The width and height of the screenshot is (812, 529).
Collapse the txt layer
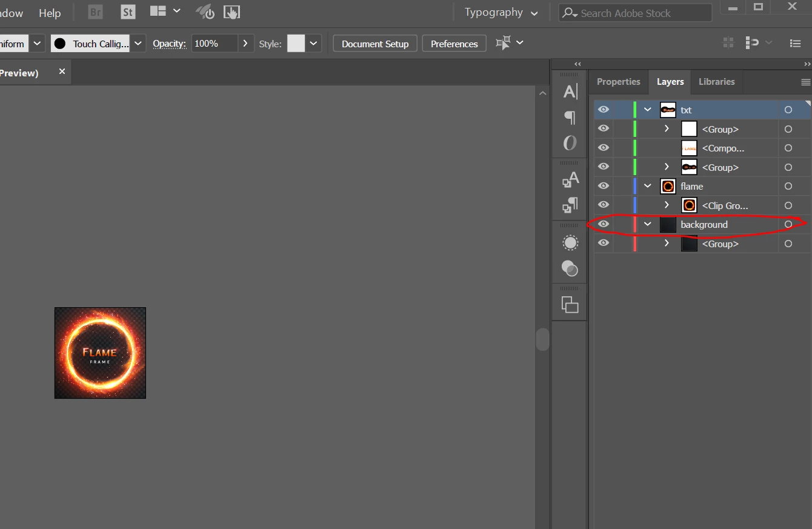pos(648,110)
